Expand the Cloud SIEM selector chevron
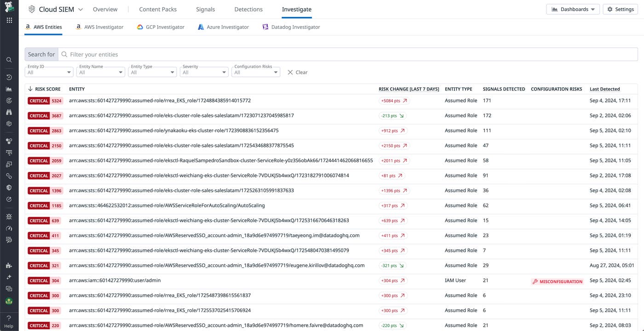The width and height of the screenshot is (644, 331). click(x=80, y=9)
